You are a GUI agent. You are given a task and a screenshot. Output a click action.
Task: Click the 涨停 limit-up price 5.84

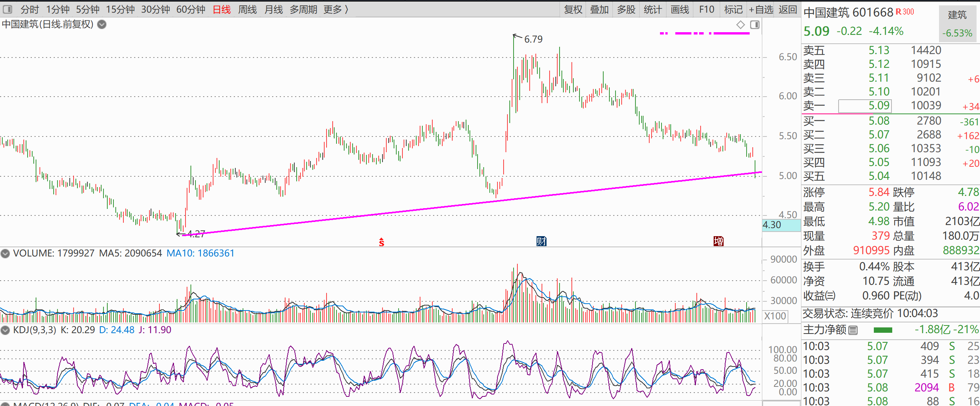point(879,192)
